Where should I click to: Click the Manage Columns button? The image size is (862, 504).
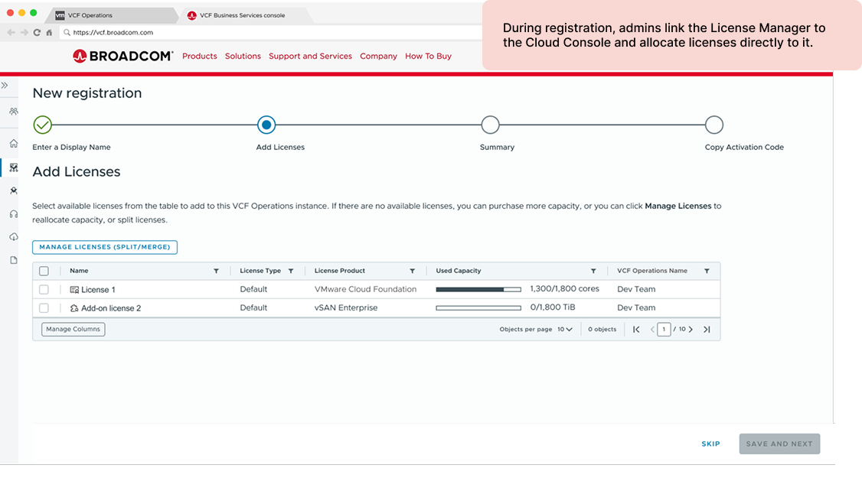tap(73, 330)
